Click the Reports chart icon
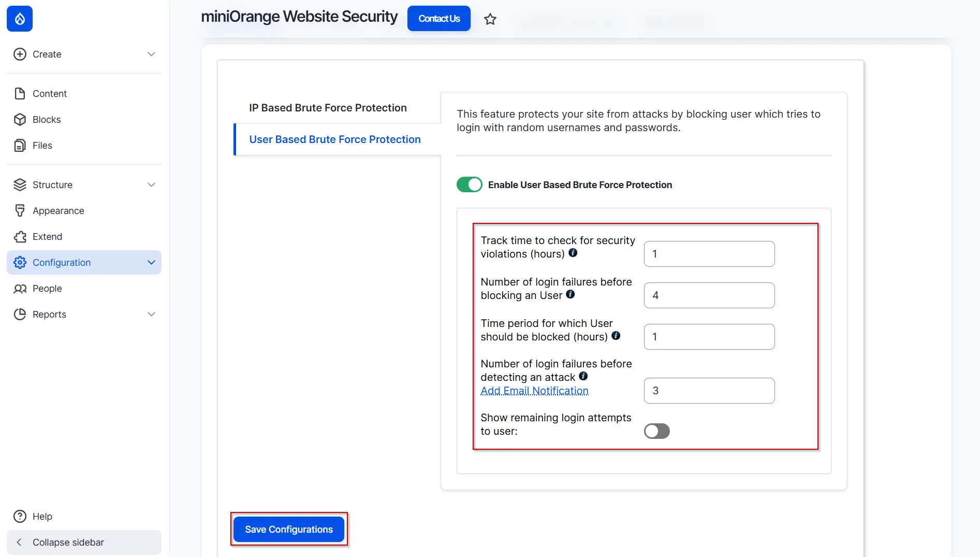980x557 pixels. tap(20, 315)
